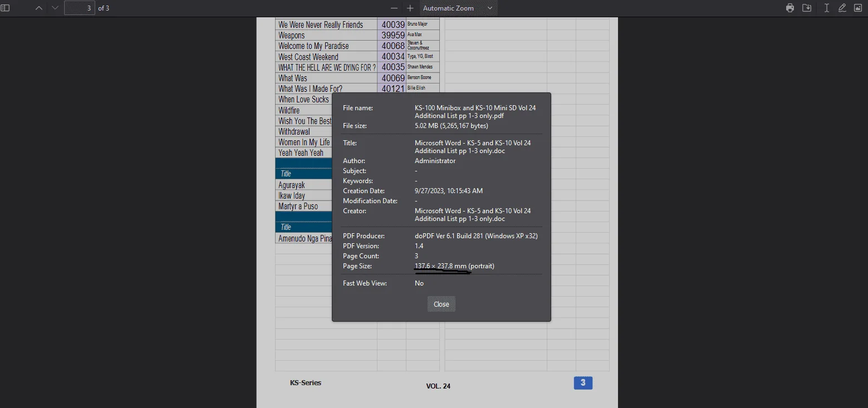Click song number 40035

coord(393,67)
